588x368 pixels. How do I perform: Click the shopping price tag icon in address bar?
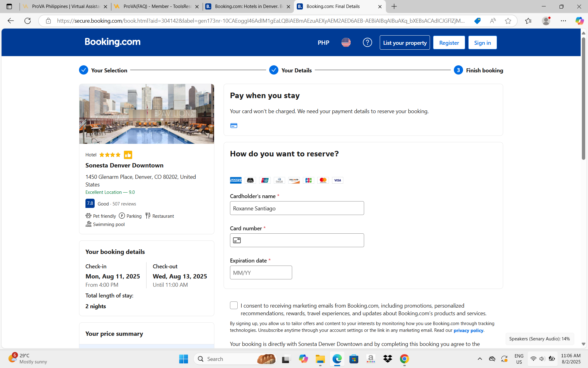point(477,21)
